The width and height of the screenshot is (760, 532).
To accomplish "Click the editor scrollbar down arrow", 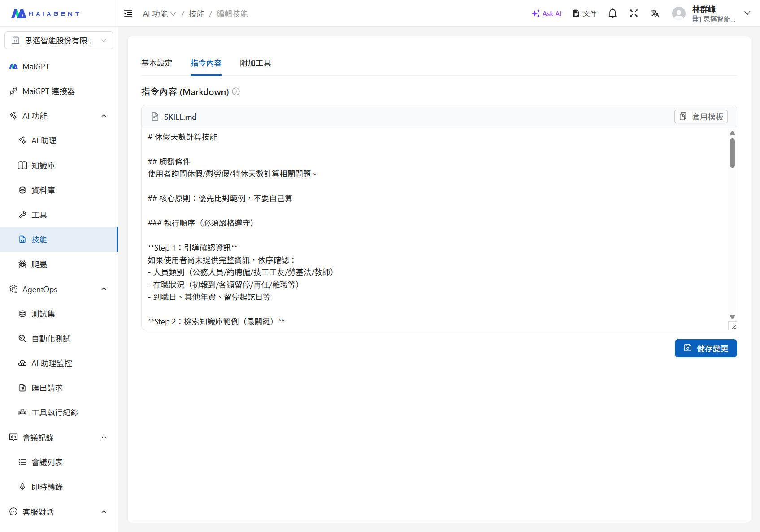I will (732, 317).
